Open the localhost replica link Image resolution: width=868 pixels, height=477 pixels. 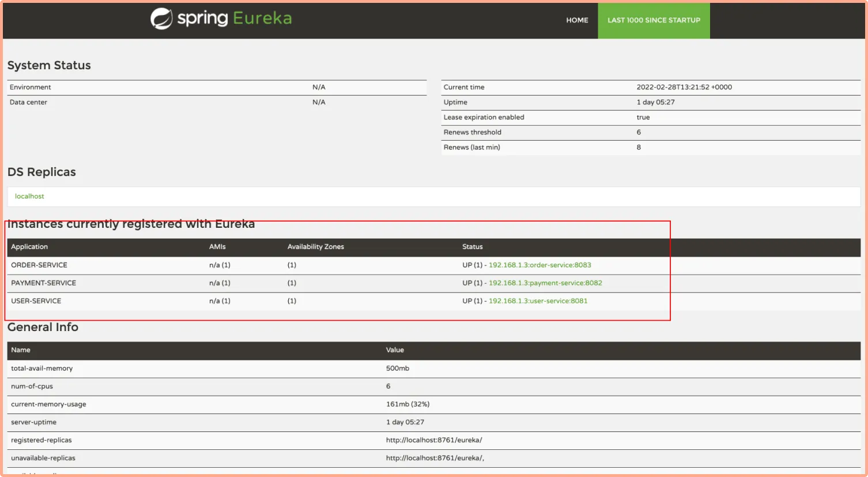click(x=29, y=196)
